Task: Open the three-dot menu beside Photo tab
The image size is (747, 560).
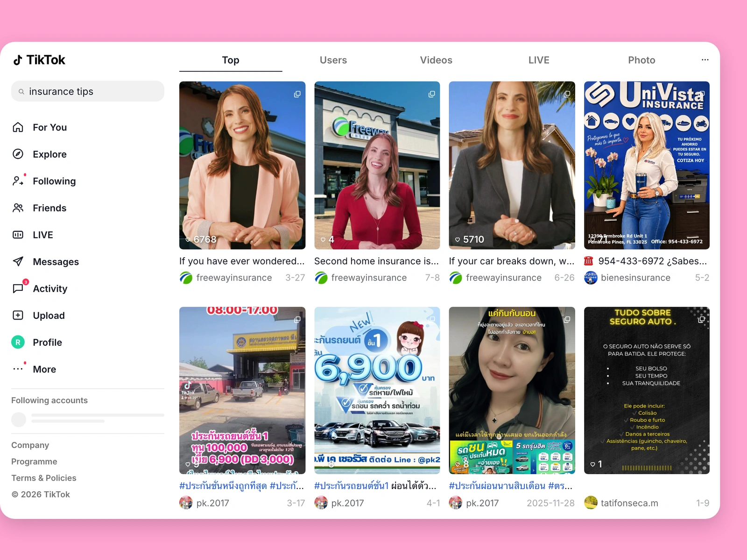Action: (x=705, y=60)
